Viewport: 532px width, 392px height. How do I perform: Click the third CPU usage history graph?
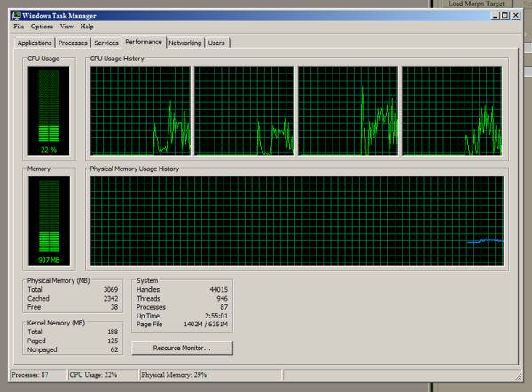tap(348, 110)
